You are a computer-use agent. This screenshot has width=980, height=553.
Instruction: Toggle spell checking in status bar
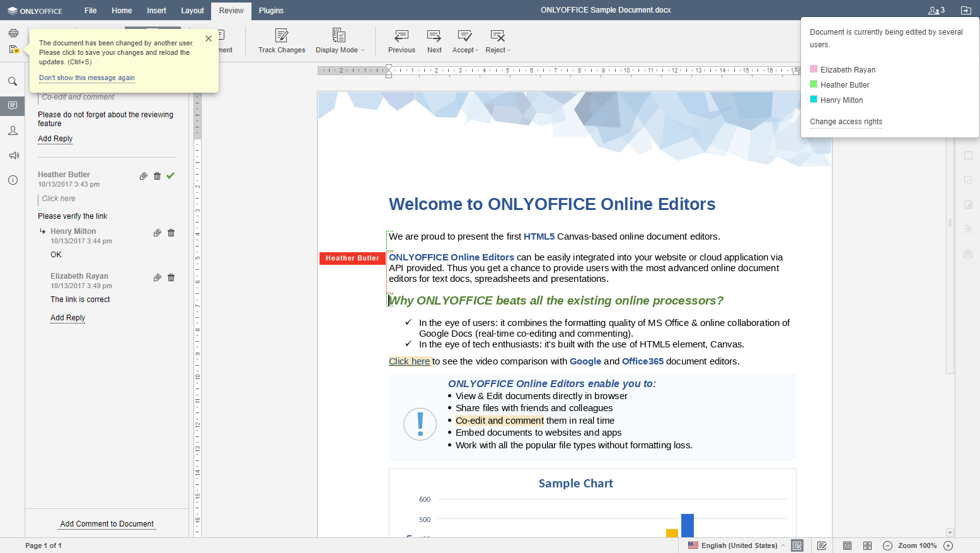[x=797, y=545]
